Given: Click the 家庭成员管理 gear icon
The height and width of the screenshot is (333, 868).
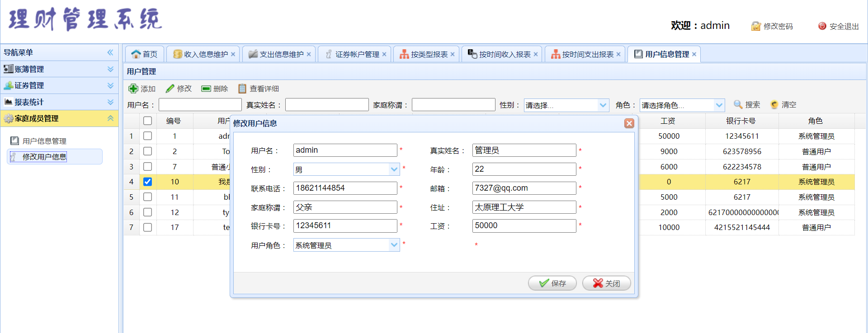Looking at the screenshot, I should (x=8, y=118).
